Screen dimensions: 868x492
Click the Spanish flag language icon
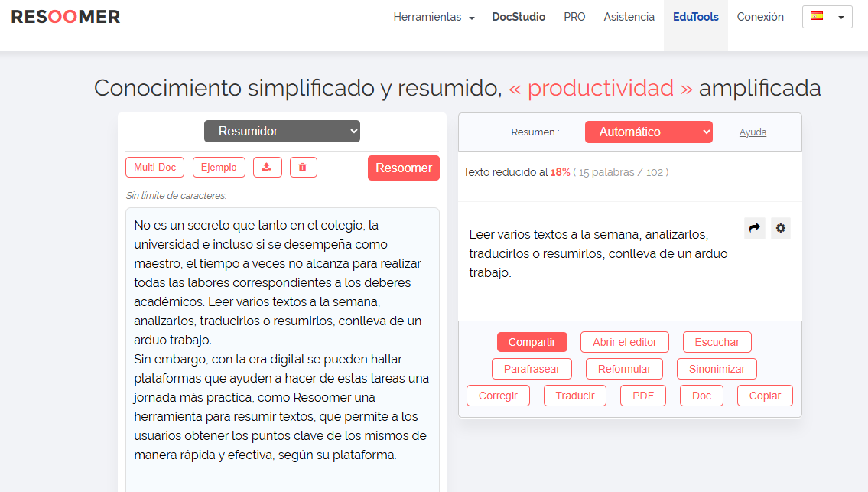pyautogui.click(x=817, y=16)
